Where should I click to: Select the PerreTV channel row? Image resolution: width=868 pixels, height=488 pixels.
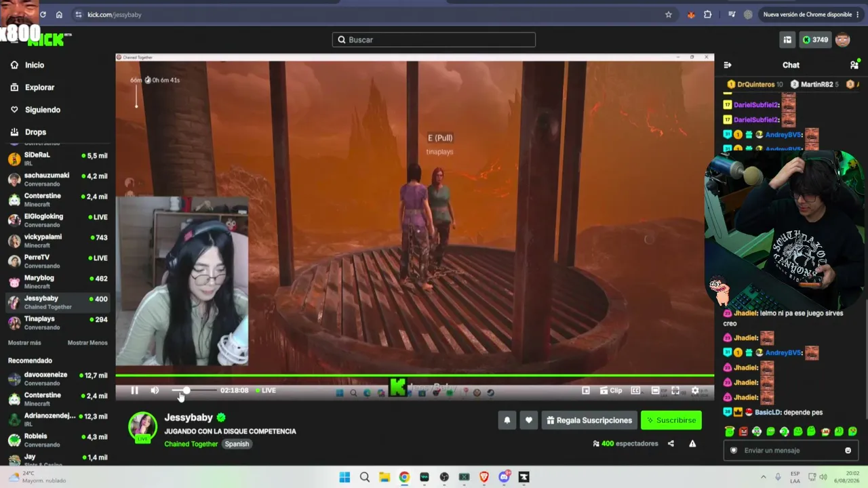click(x=58, y=261)
